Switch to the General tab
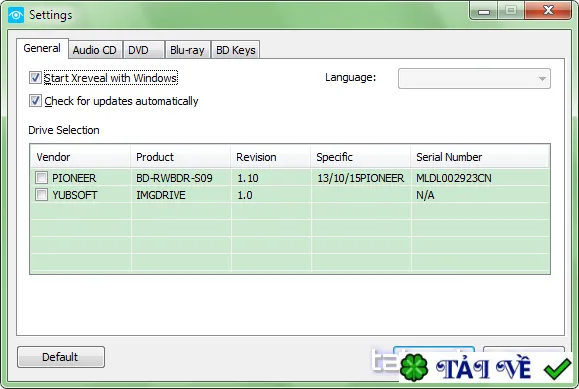This screenshot has height=389, width=579. [42, 48]
